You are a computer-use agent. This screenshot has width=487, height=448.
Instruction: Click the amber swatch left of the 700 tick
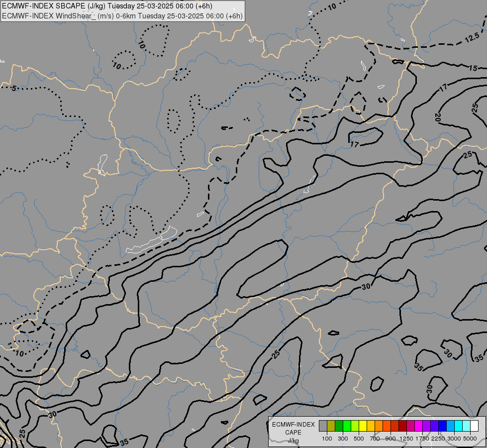pos(371,426)
